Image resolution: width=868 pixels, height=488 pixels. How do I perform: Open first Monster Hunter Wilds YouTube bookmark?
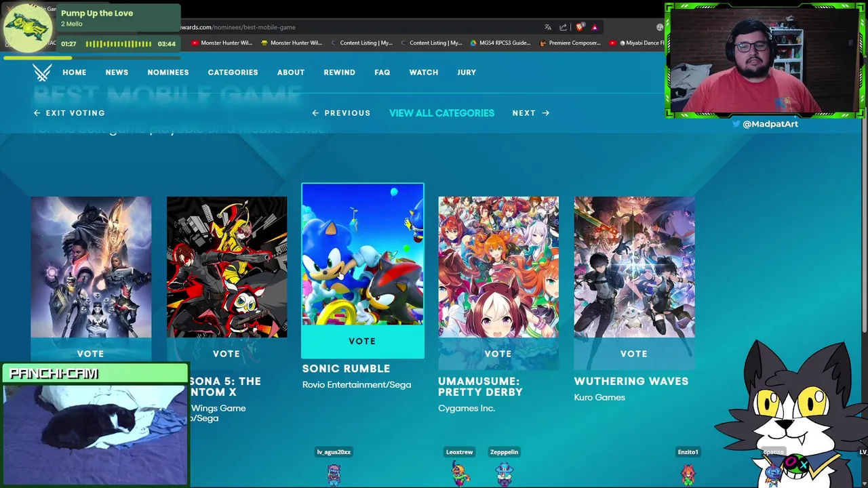(222, 43)
